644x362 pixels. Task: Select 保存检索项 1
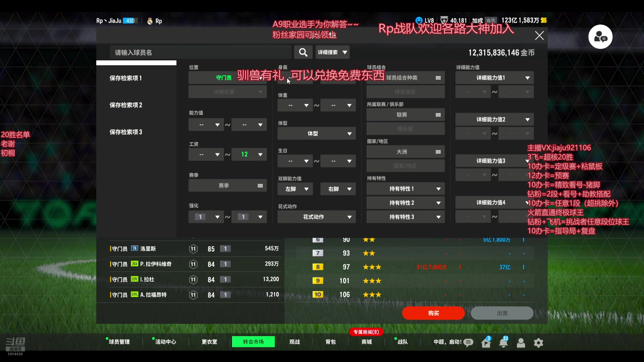coord(126,78)
